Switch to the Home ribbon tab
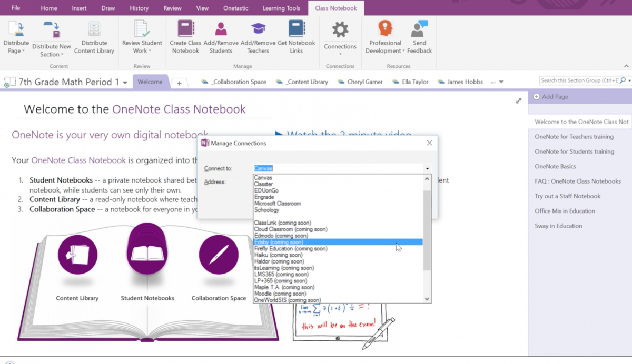Screen dimensions: 632x364 [x=49, y=8]
